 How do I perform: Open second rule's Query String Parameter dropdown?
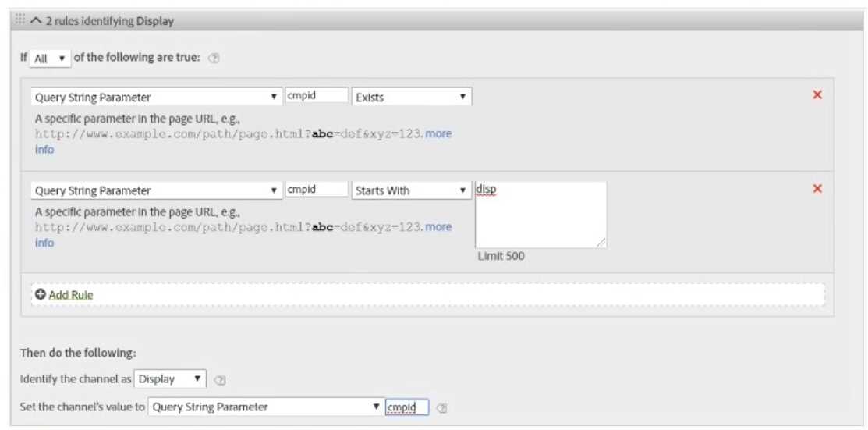point(156,190)
